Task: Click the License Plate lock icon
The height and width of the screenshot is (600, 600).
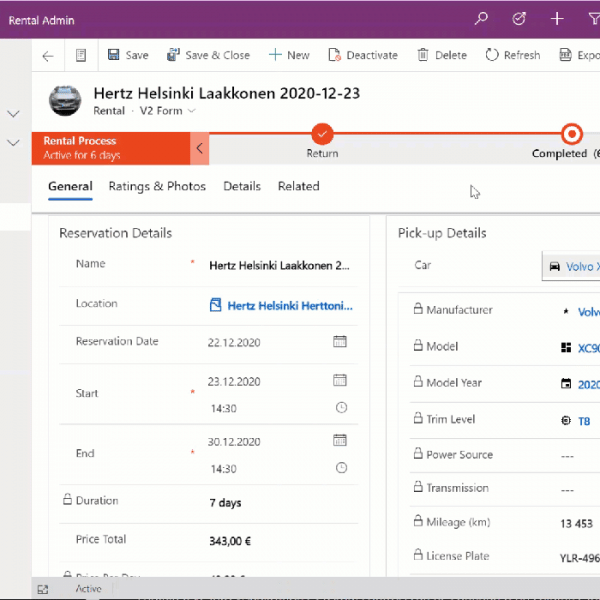Action: (x=418, y=554)
